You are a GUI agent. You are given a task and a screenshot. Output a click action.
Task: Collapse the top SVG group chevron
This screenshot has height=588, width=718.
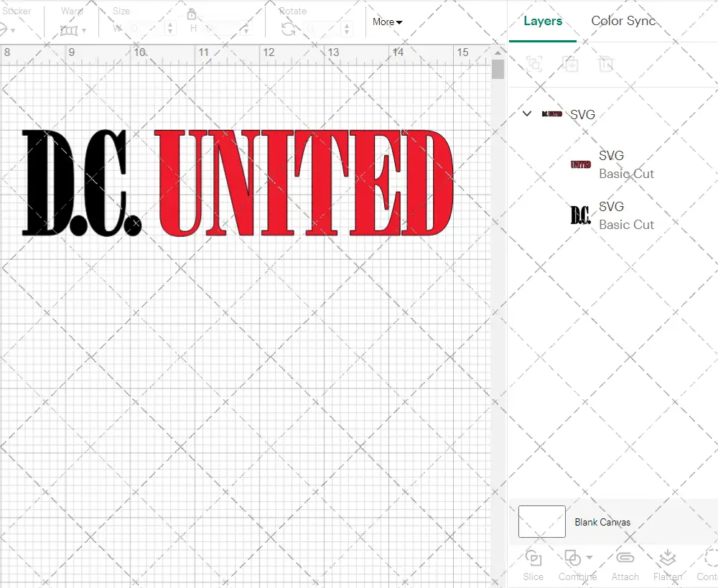point(527,113)
